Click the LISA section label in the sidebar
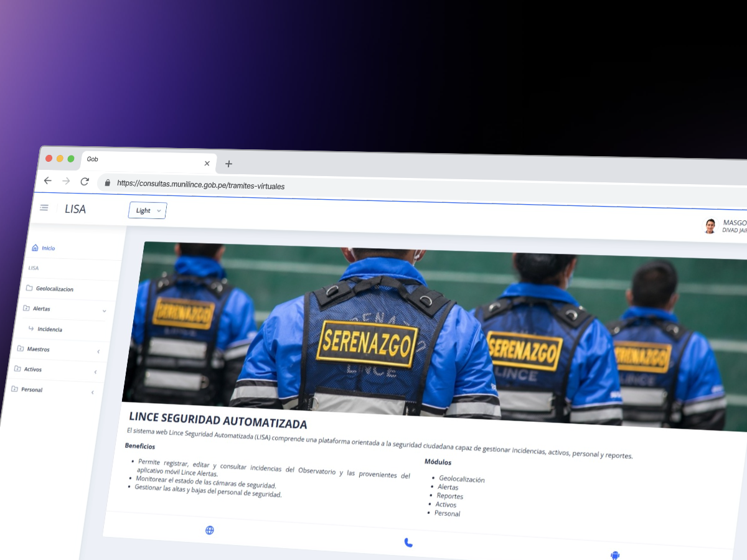Screen dimensions: 747x560 click(34, 268)
